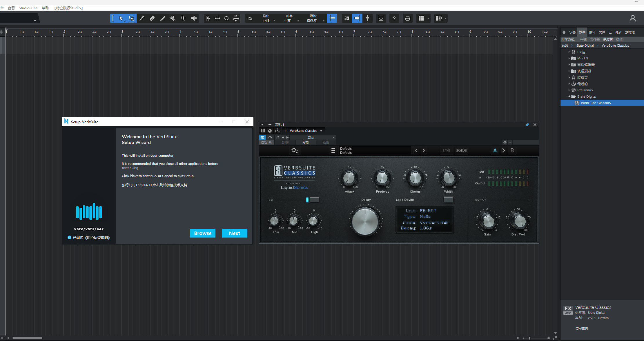Click the macro panel icon beside Q
Screen dimensions: 644x341
pyautogui.click(x=236, y=18)
